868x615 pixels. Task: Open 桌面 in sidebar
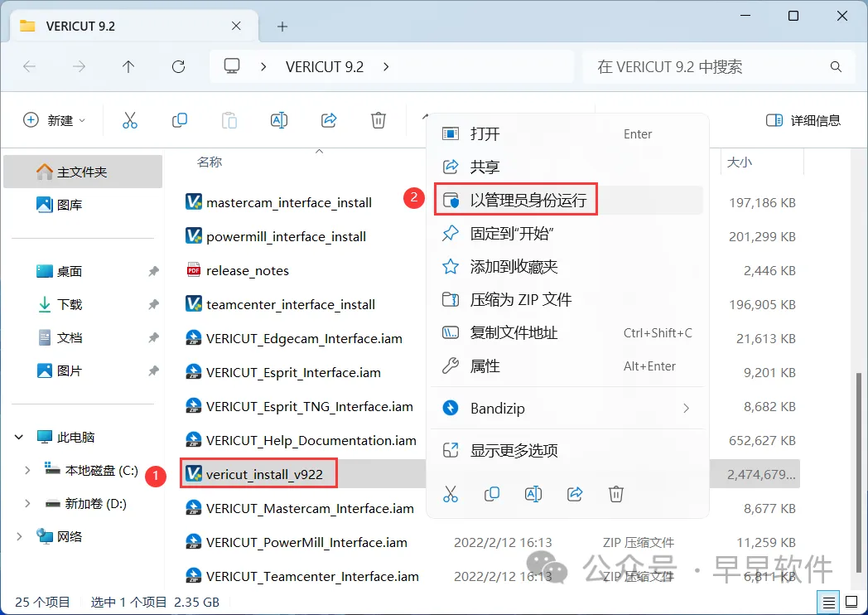point(70,272)
